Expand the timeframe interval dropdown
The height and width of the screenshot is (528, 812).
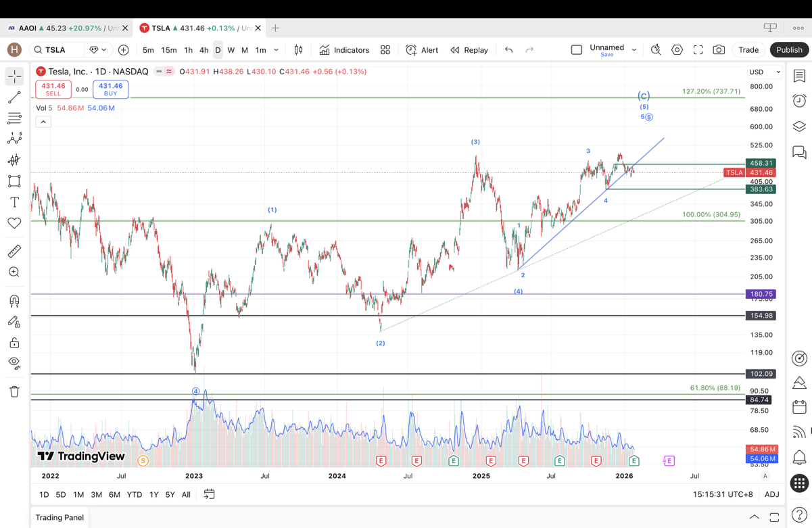click(x=276, y=50)
